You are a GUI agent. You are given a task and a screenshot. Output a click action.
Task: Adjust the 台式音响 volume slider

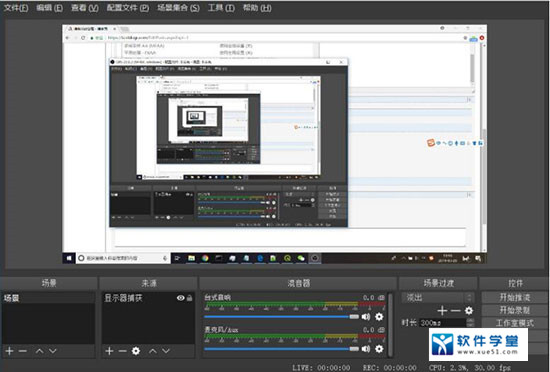coord(281,317)
